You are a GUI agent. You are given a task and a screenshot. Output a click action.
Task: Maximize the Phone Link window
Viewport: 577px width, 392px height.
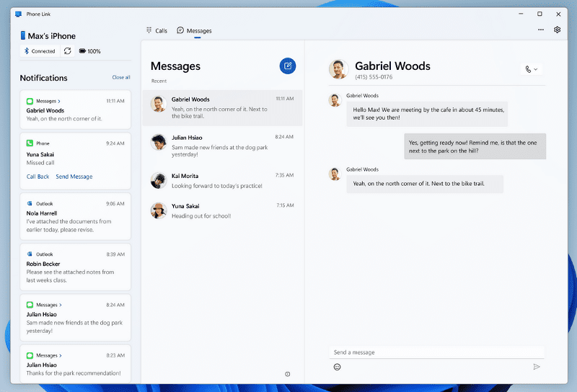[x=539, y=14]
